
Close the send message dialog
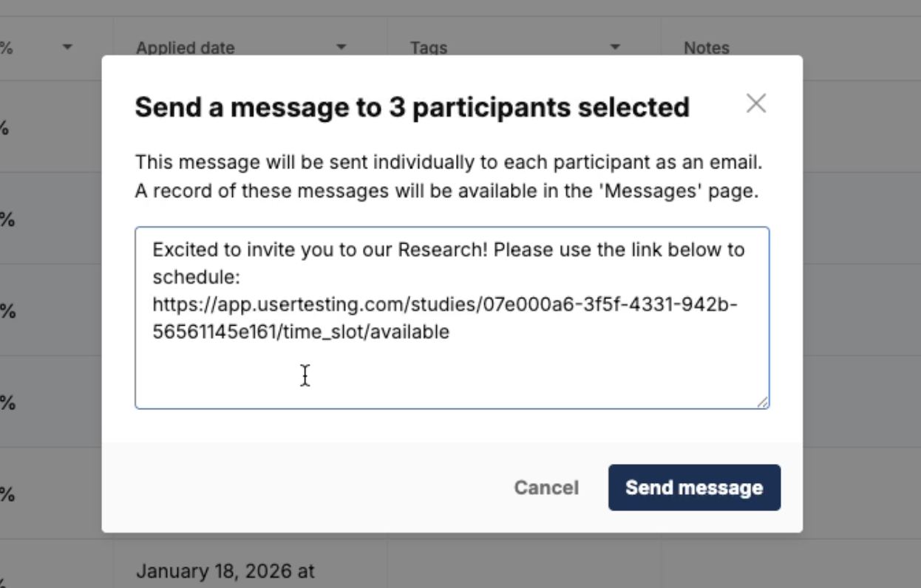(755, 103)
